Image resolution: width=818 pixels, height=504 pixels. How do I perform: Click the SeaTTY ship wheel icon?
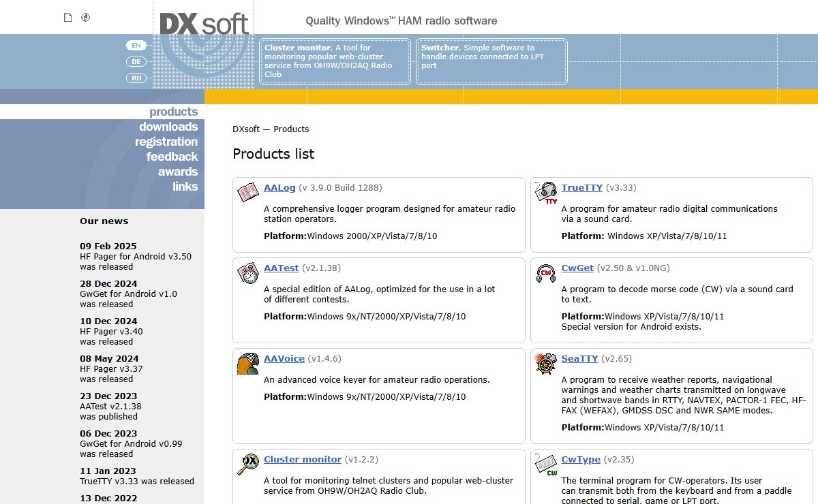[x=546, y=363]
